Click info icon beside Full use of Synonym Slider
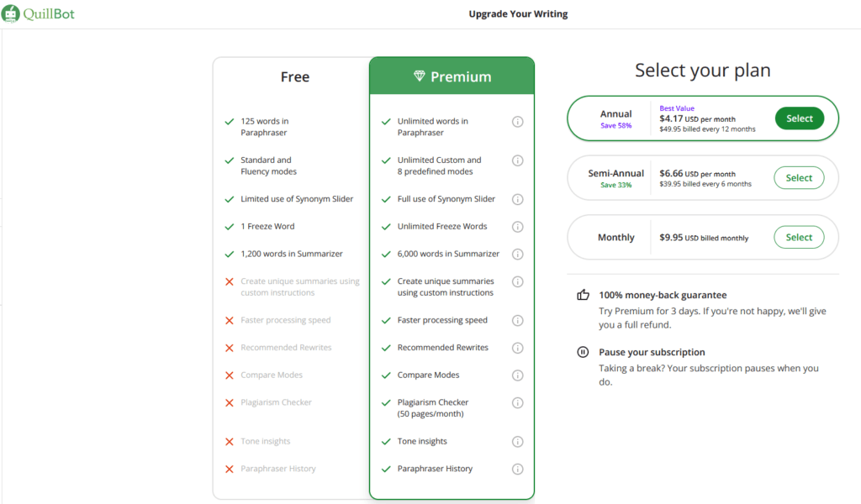Image resolution: width=861 pixels, height=504 pixels. pos(519,199)
